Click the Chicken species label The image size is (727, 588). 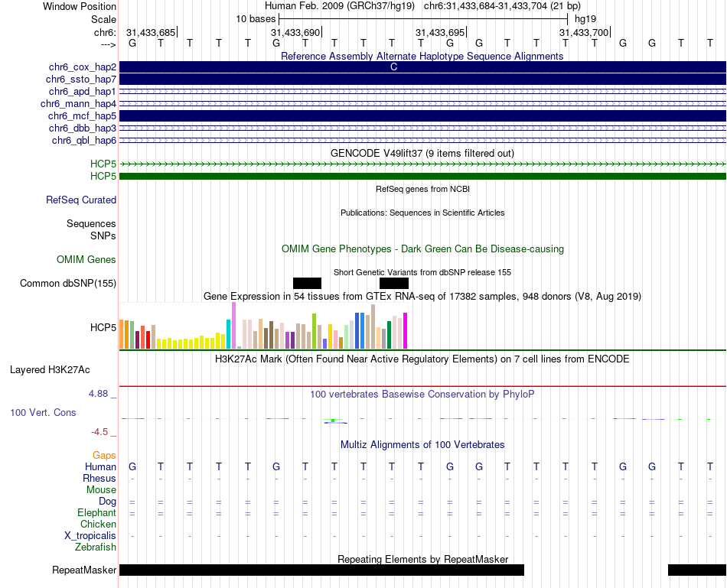point(98,524)
